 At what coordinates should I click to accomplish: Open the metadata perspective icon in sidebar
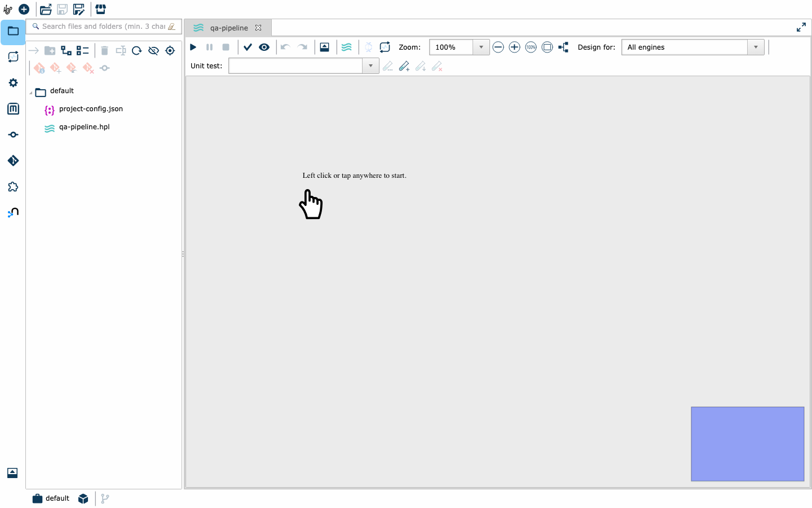click(x=13, y=109)
